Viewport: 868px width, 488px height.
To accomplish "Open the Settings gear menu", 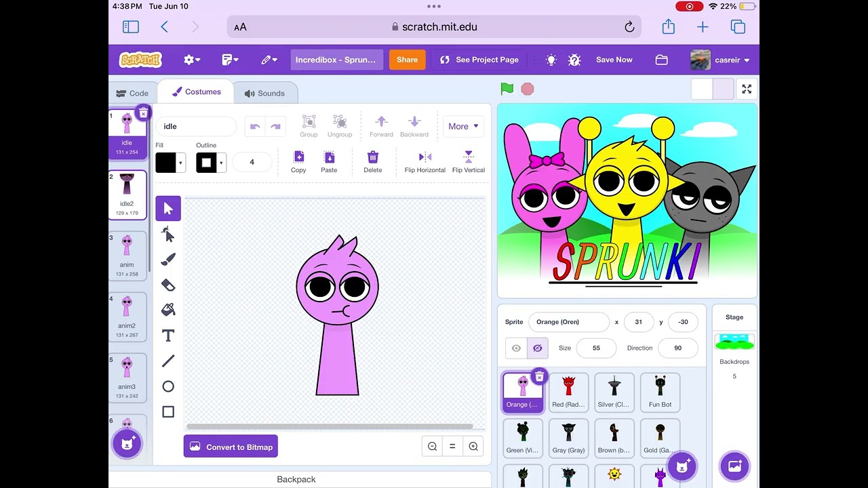I will [192, 60].
